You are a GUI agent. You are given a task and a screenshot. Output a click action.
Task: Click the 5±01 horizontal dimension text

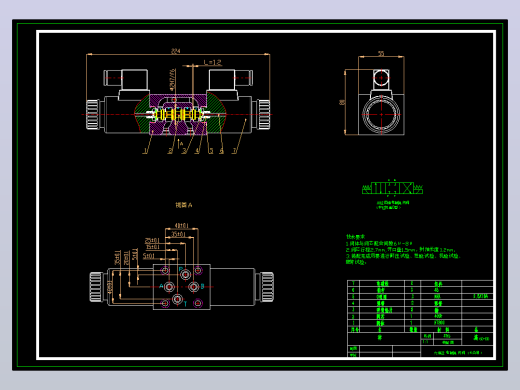(149, 256)
